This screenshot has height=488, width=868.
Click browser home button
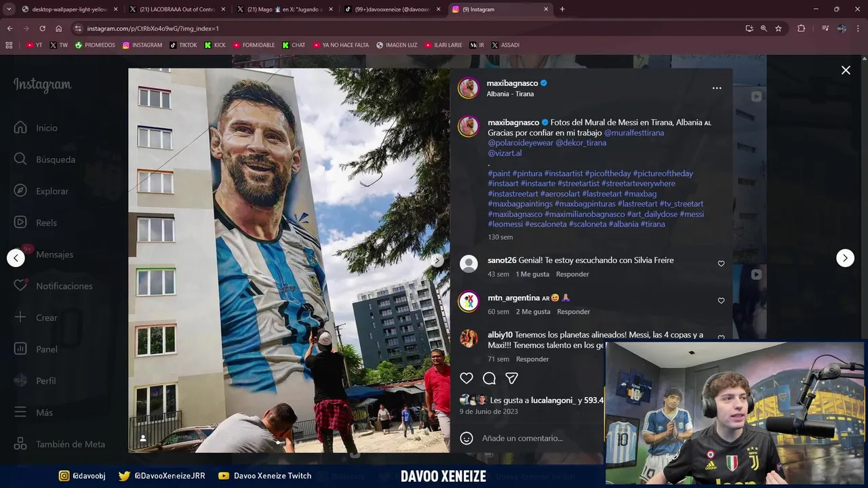pyautogui.click(x=58, y=28)
